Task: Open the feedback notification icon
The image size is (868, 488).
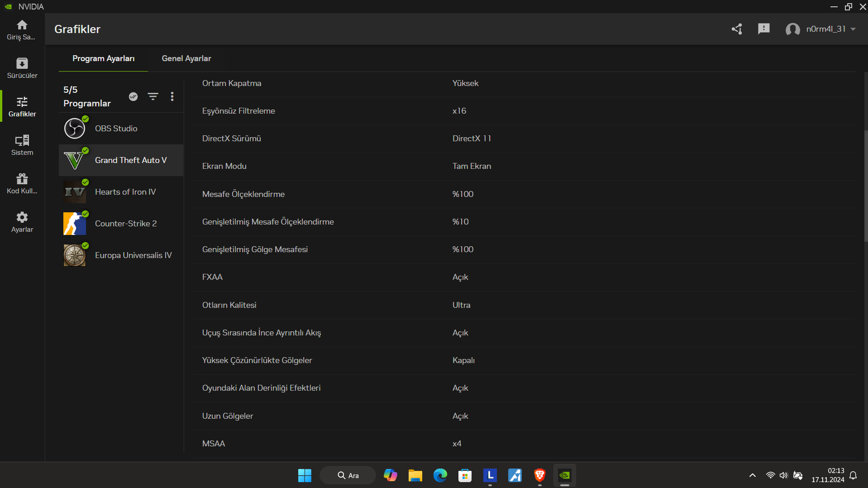Action: (x=763, y=29)
